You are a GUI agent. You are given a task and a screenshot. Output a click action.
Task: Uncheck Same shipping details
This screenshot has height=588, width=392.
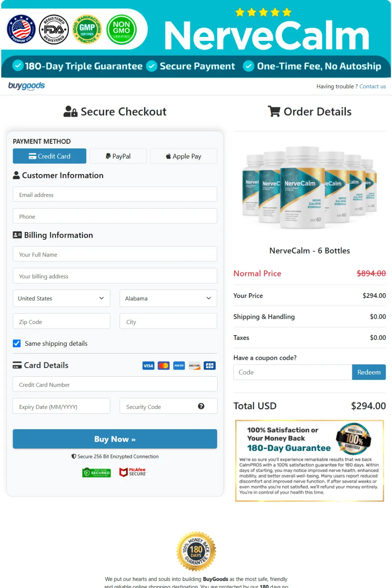16,343
